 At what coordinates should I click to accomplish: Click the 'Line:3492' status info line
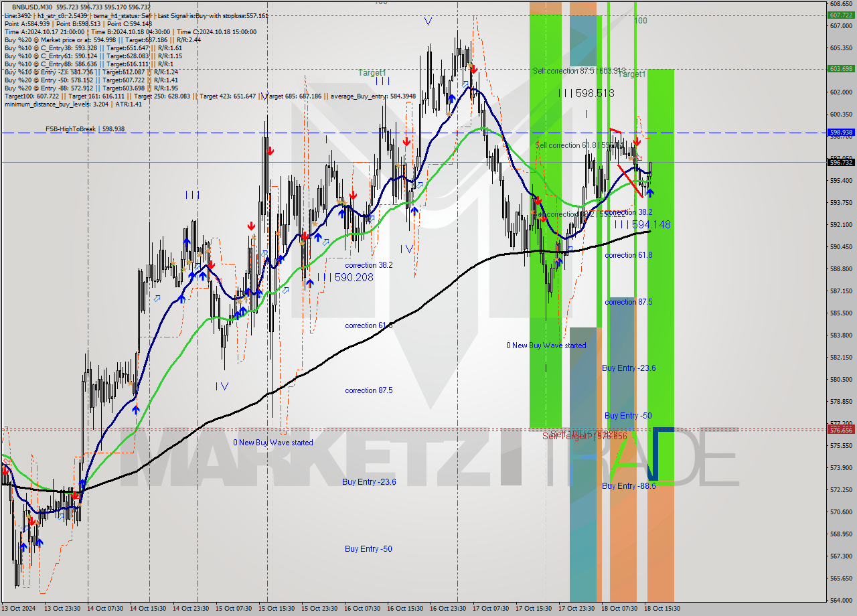[x=137, y=15]
